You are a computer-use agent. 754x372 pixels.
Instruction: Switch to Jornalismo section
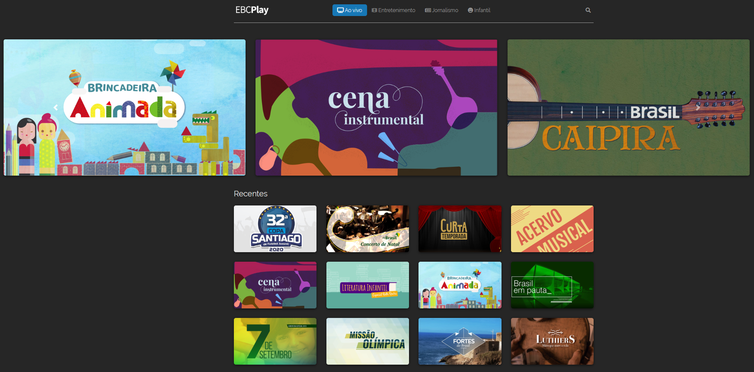(x=441, y=10)
